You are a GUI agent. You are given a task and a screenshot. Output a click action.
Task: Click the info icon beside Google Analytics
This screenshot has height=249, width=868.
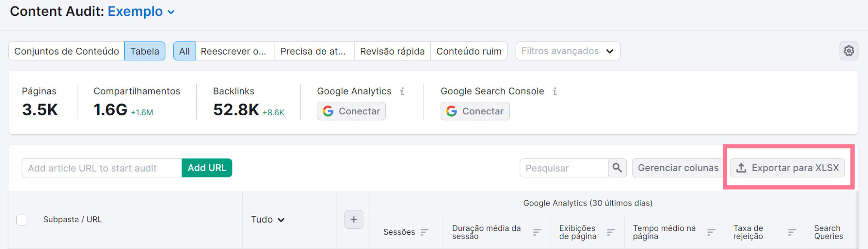402,91
